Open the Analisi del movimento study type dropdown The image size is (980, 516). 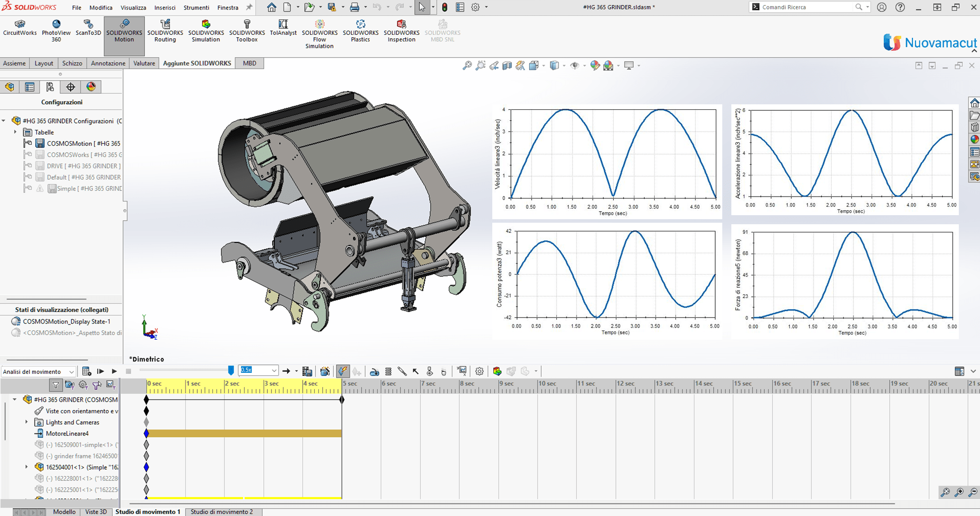tap(71, 371)
